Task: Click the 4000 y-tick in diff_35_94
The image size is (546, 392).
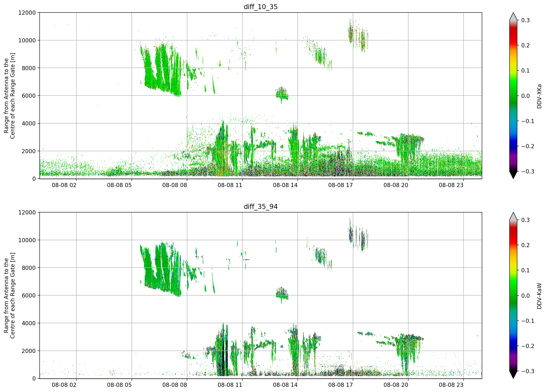Action: (x=29, y=323)
